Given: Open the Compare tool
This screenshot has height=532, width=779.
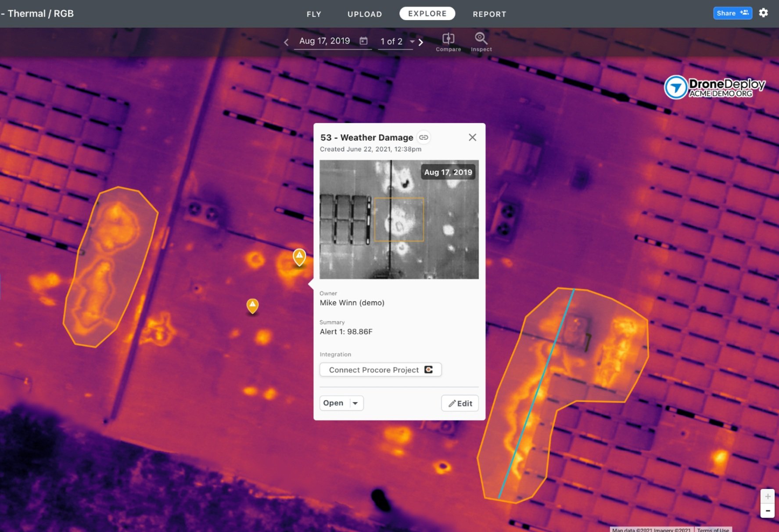Looking at the screenshot, I should 448,42.
